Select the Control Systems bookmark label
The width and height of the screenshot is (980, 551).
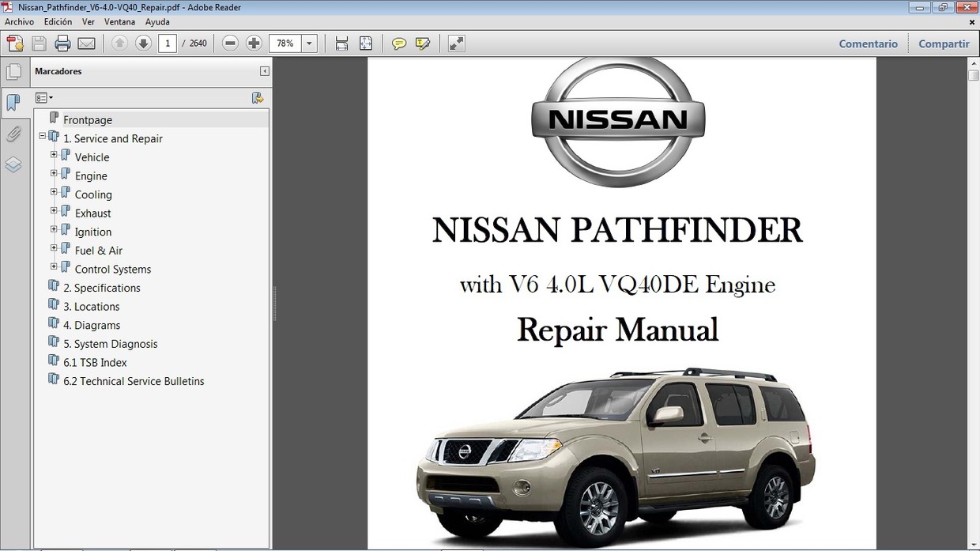113,270
